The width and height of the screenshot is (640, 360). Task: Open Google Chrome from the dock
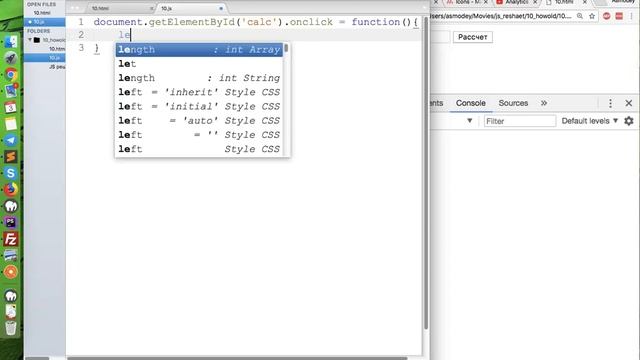[x=11, y=74]
